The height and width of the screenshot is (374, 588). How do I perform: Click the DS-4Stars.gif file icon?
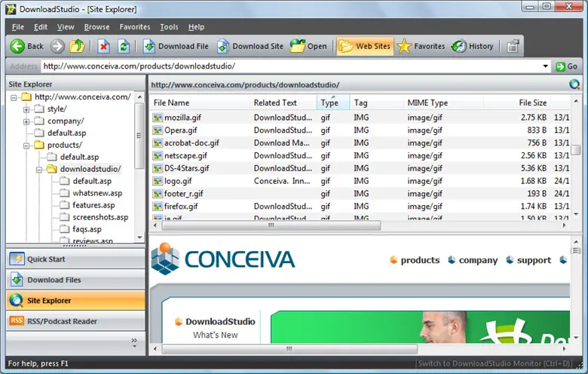157,168
